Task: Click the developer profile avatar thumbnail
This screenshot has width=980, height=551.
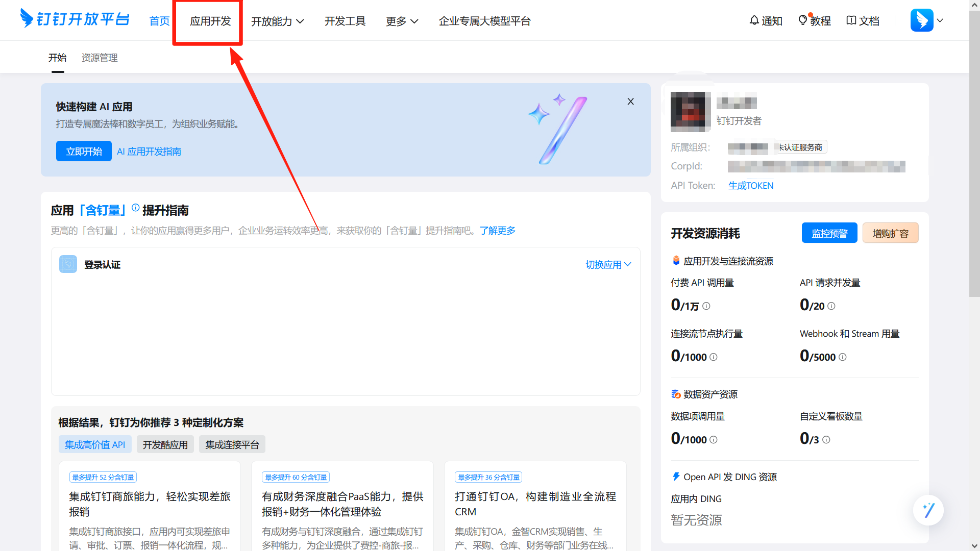Action: 691,112
